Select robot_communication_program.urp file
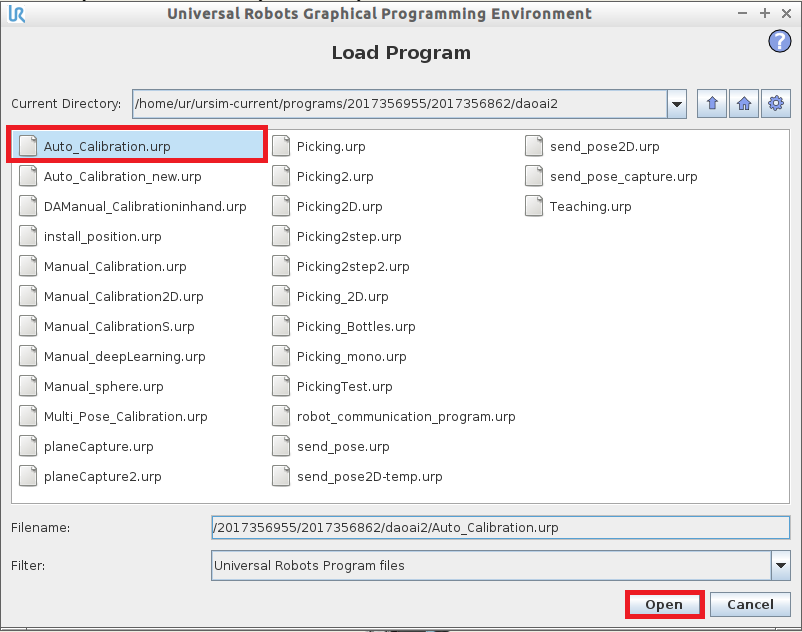 (x=394, y=417)
